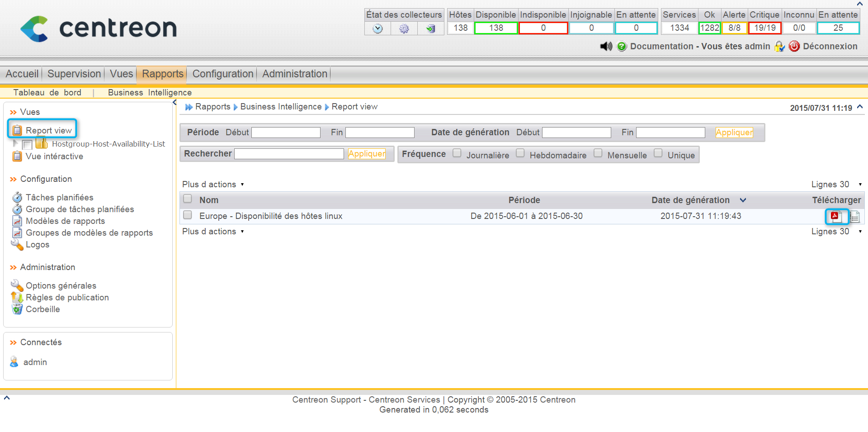Click Groupes de modèles de rapports icon
This screenshot has width=868, height=432.
click(x=17, y=233)
